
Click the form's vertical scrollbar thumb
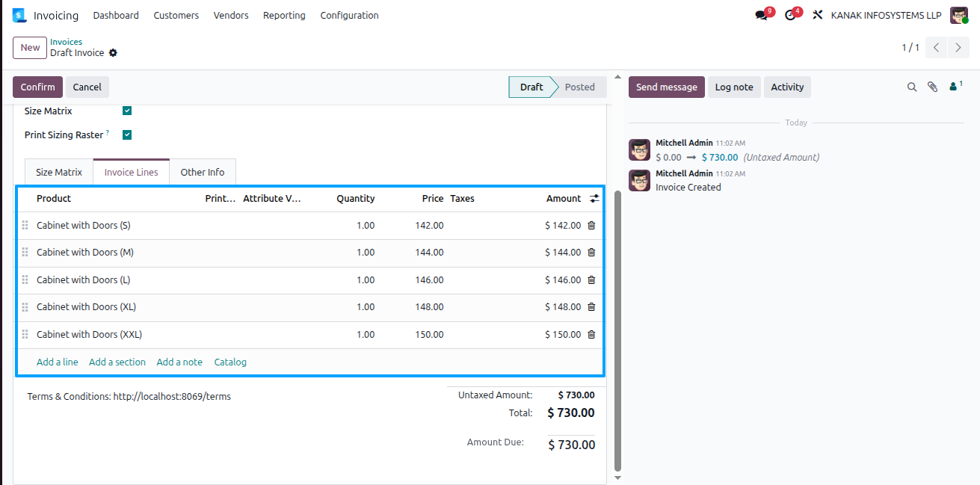coord(617,330)
